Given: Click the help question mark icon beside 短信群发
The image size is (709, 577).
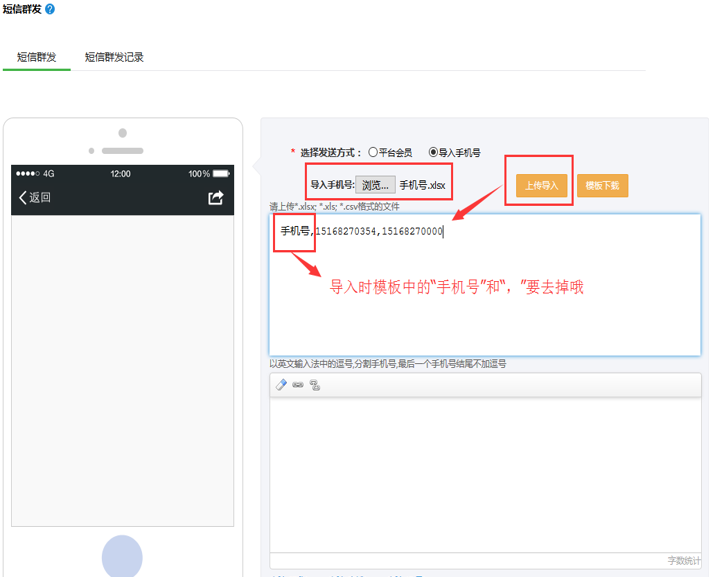Looking at the screenshot, I should [x=50, y=8].
